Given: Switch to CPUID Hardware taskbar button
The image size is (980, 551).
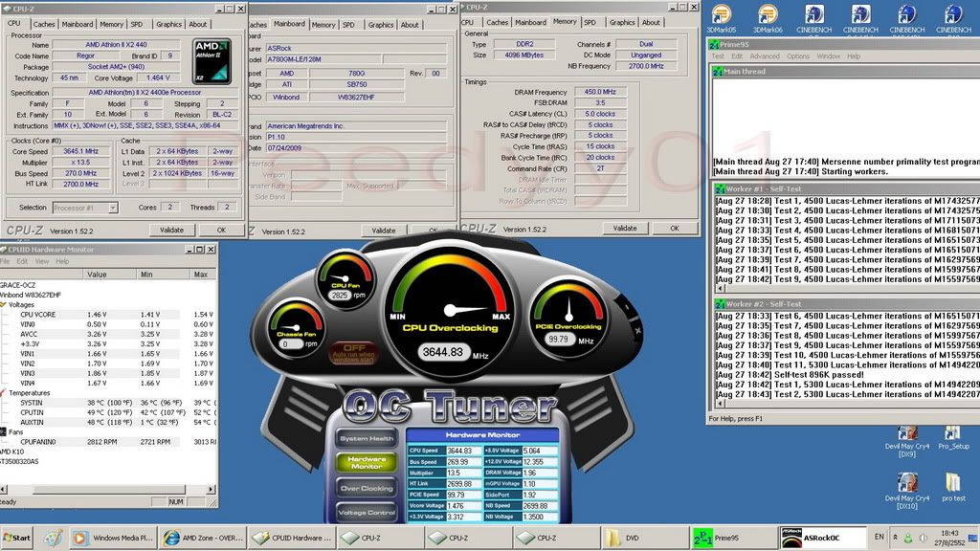Looking at the screenshot, I should [x=293, y=538].
